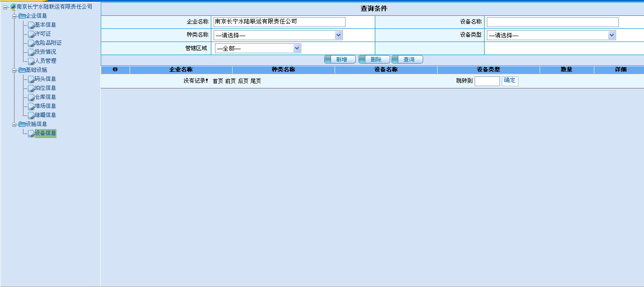The image size is (644, 287).
Task: Click the 确定 button next to 跳转到
Action: [x=509, y=81]
